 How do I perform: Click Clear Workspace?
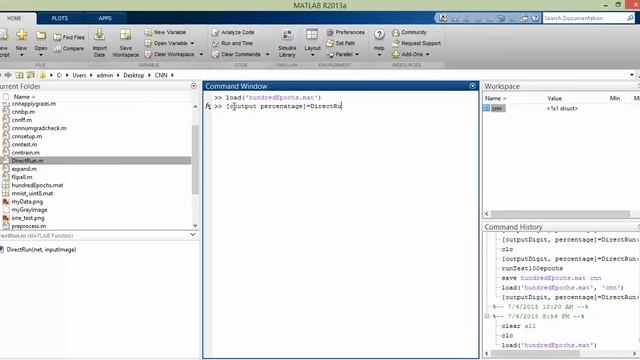point(169,54)
